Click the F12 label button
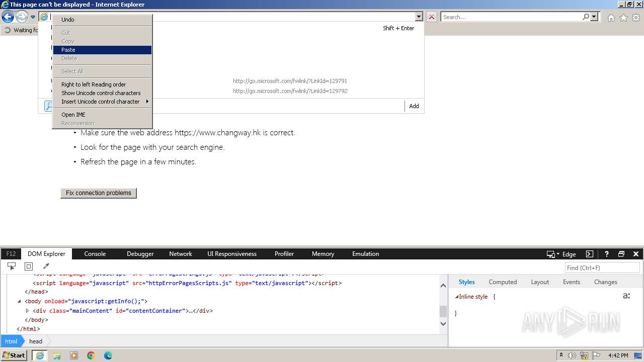The width and height of the screenshot is (644, 362). [x=11, y=254]
